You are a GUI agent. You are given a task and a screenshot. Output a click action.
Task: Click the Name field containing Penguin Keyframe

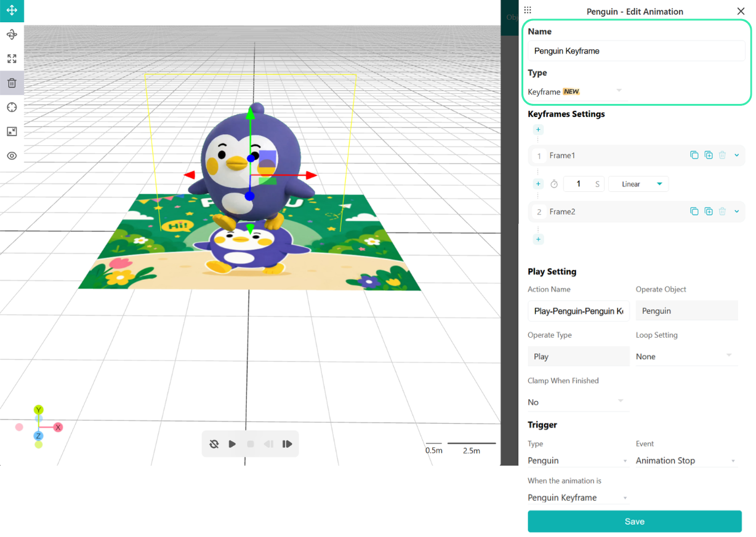click(636, 51)
